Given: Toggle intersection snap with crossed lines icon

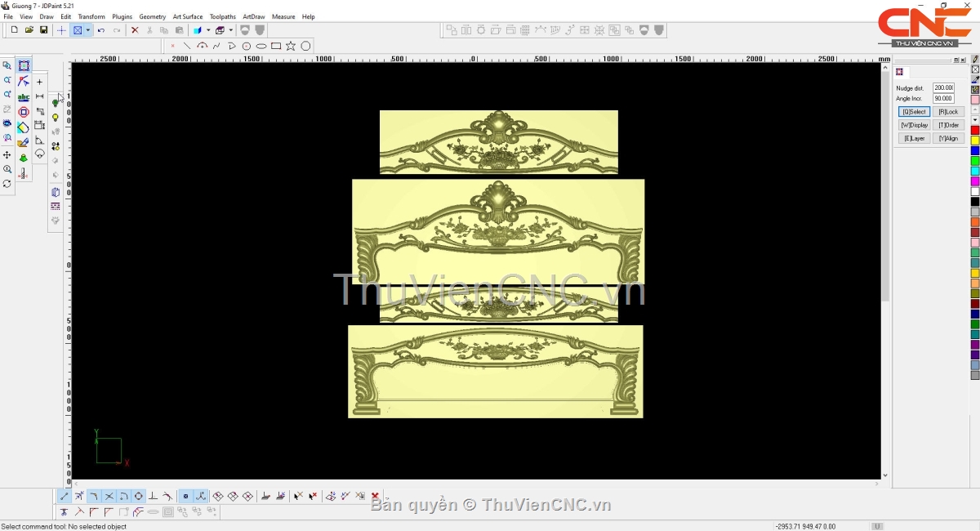Looking at the screenshot, I should pos(109,496).
